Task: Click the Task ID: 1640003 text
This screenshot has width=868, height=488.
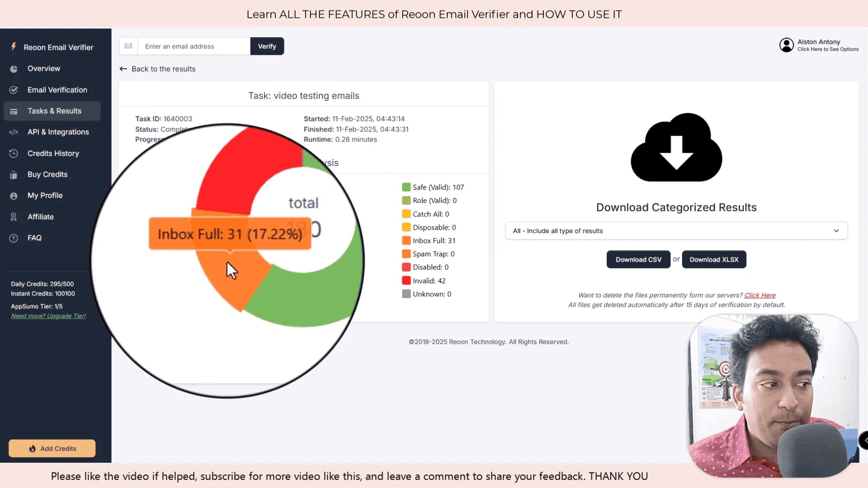Action: (164, 119)
